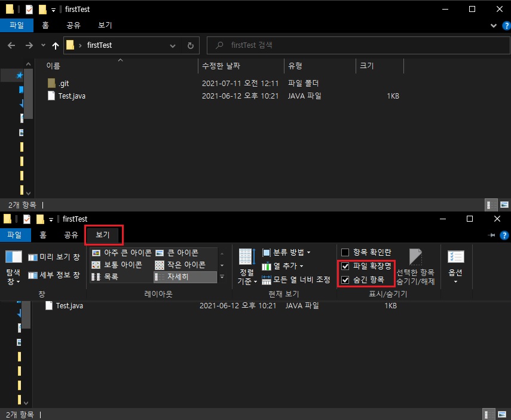Toggle 미리 보기 창

tap(54, 257)
